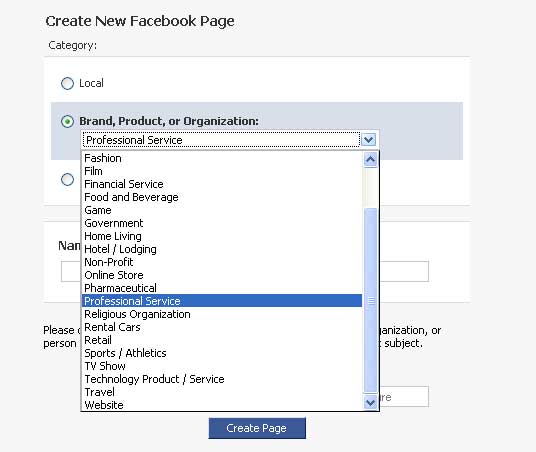Screen dimensions: 536x452
Task: Collapse category dropdown using its arrow button
Action: pyautogui.click(x=369, y=139)
